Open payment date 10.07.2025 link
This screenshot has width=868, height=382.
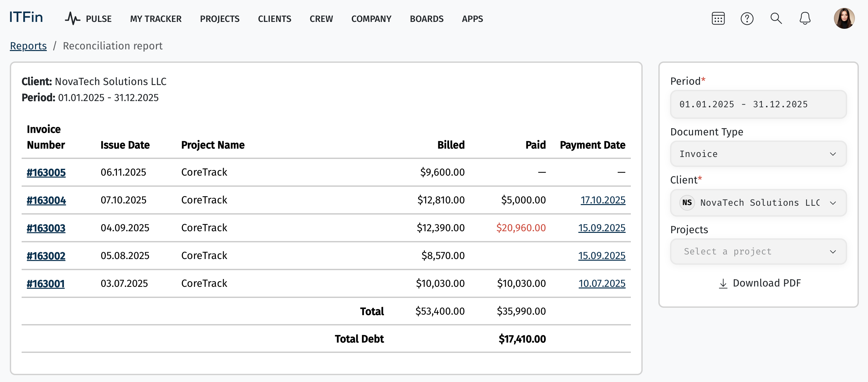pos(601,283)
